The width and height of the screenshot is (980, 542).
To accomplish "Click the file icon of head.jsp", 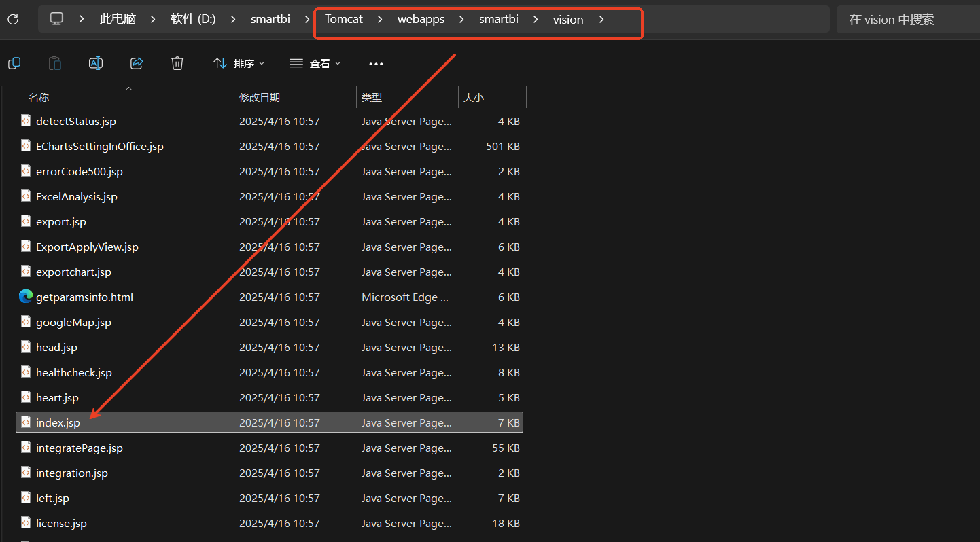I will [26, 347].
